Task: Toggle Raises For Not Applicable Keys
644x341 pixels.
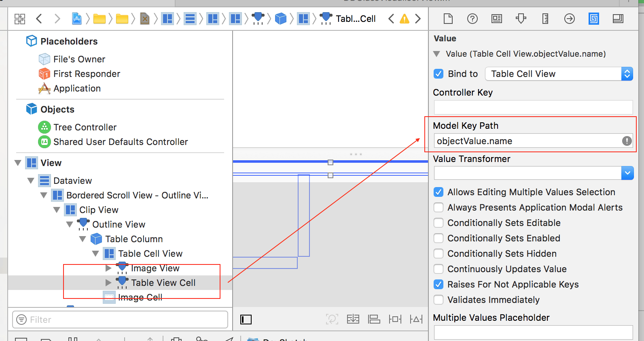Action: click(x=439, y=284)
